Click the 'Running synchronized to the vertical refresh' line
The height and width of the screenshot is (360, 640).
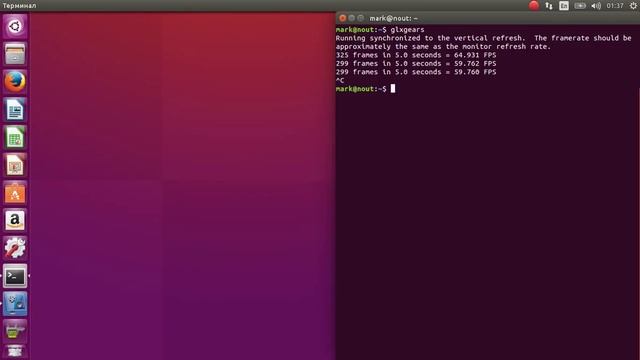tap(483, 38)
